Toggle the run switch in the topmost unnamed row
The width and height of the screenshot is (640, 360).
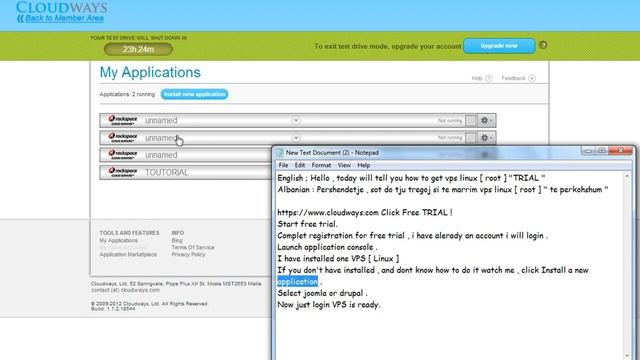coord(471,120)
